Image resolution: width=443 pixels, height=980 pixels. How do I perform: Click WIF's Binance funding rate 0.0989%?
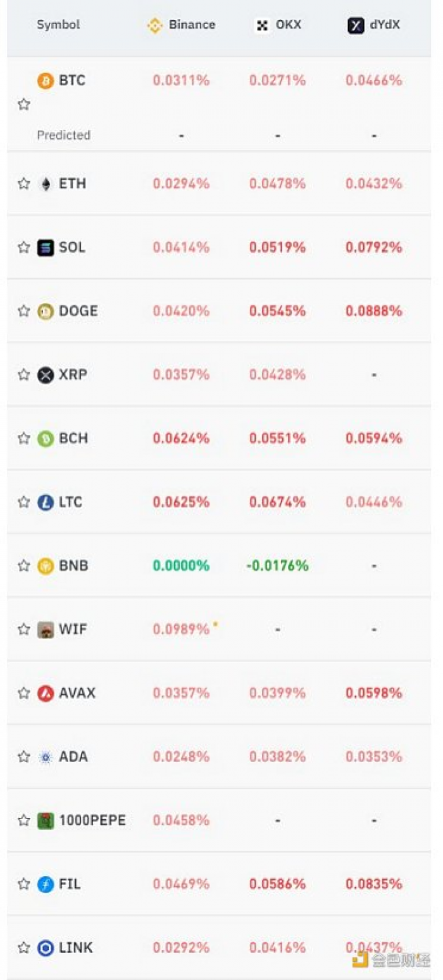coord(181,629)
